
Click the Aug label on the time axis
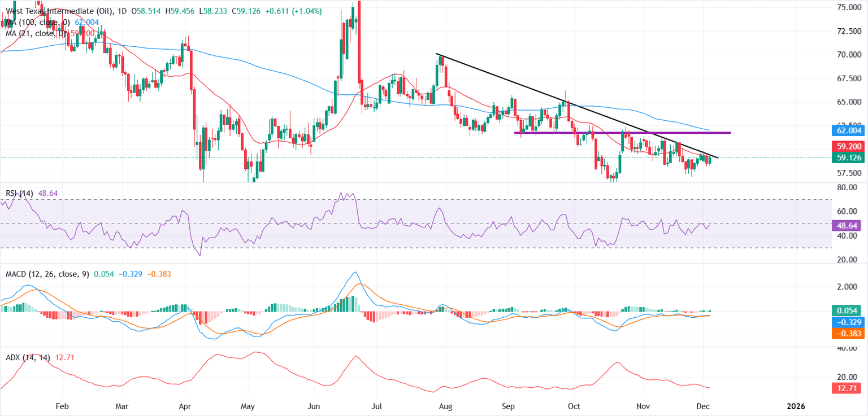point(445,406)
